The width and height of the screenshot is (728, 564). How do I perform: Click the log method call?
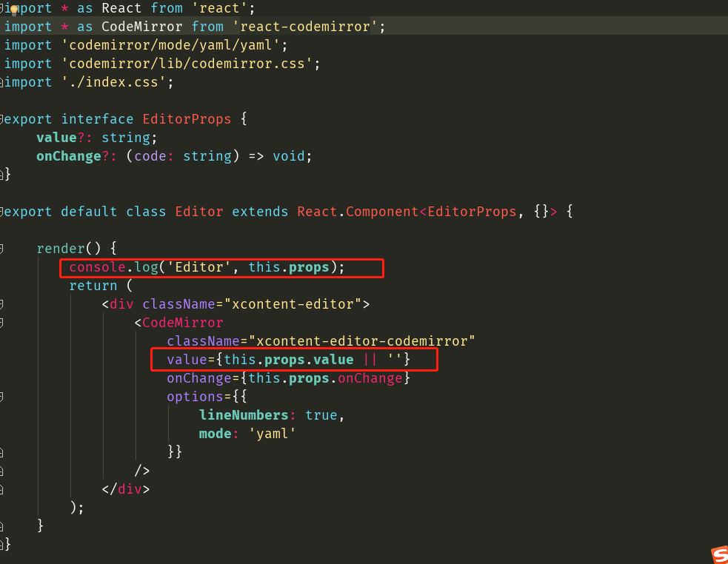[146, 267]
